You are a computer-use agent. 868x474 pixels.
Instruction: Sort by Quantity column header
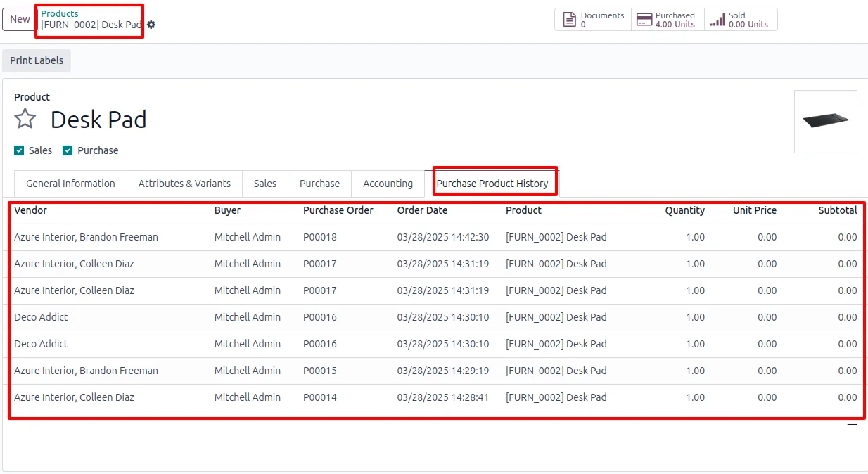click(x=684, y=210)
